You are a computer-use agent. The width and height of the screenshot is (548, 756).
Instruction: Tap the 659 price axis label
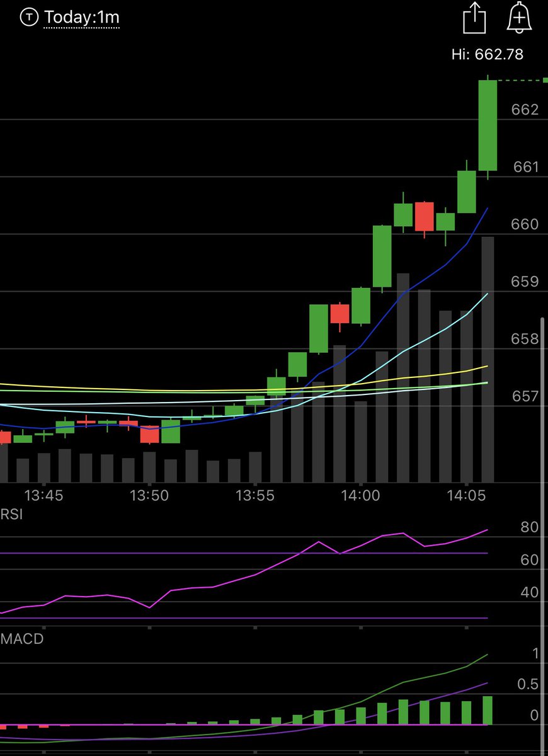point(525,282)
